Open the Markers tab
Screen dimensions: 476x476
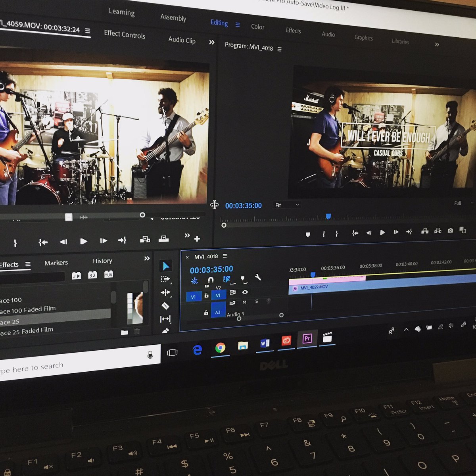click(56, 263)
